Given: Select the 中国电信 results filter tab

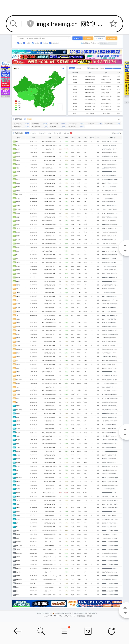Looking at the screenshot, I should pyautogui.click(x=34, y=133).
